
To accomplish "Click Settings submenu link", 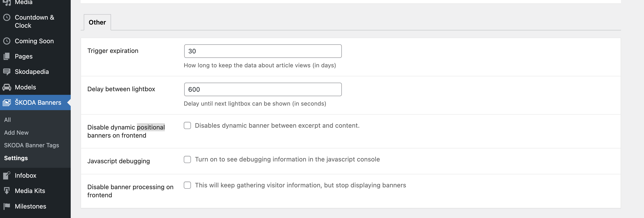I will [x=16, y=158].
